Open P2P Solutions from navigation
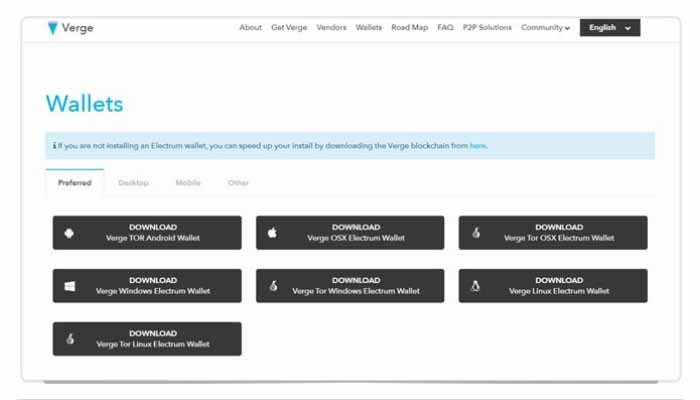Viewport: 700px width, 400px height. [x=487, y=28]
